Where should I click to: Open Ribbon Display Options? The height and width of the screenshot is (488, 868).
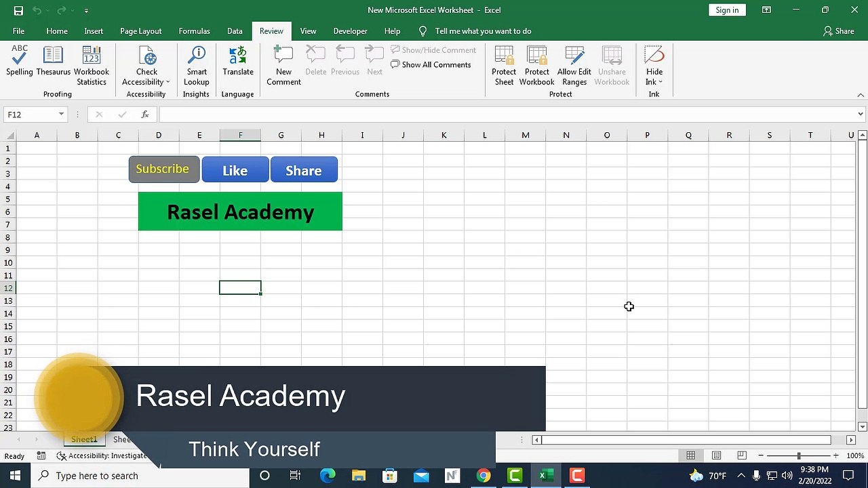(x=766, y=10)
